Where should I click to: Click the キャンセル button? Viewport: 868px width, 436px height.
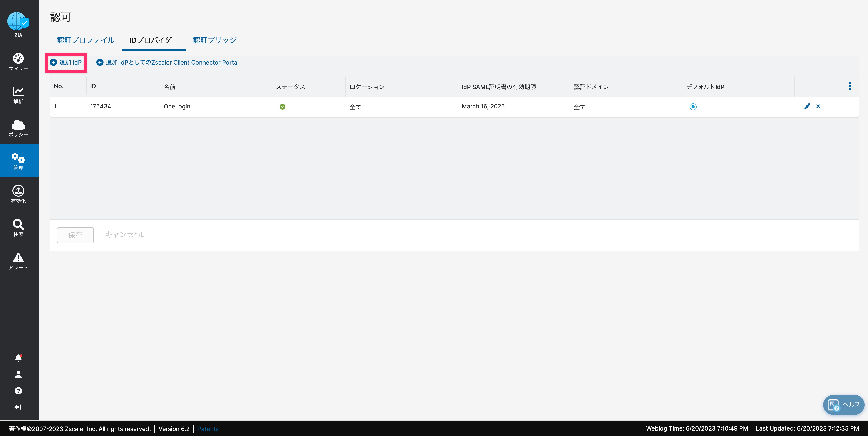click(125, 235)
